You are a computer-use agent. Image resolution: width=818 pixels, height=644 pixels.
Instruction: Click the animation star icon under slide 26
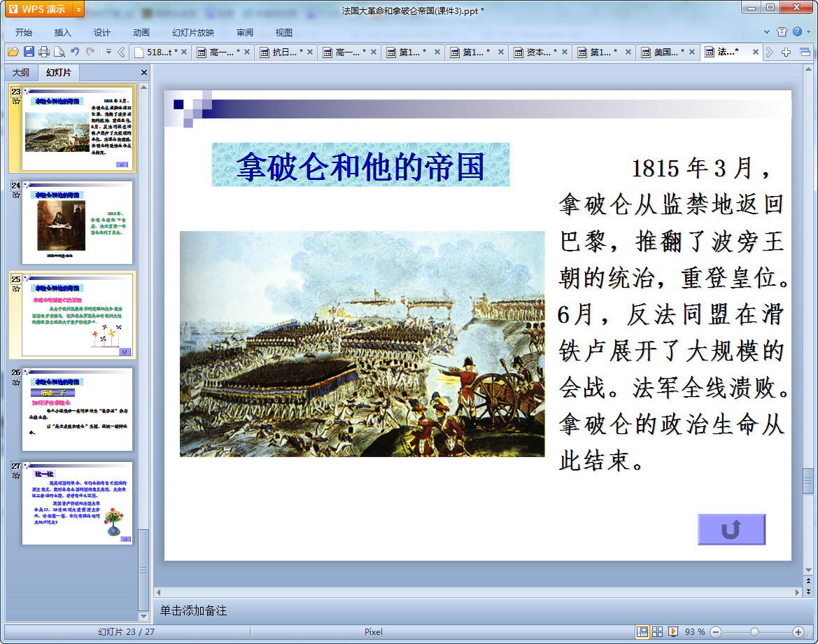pos(16,382)
